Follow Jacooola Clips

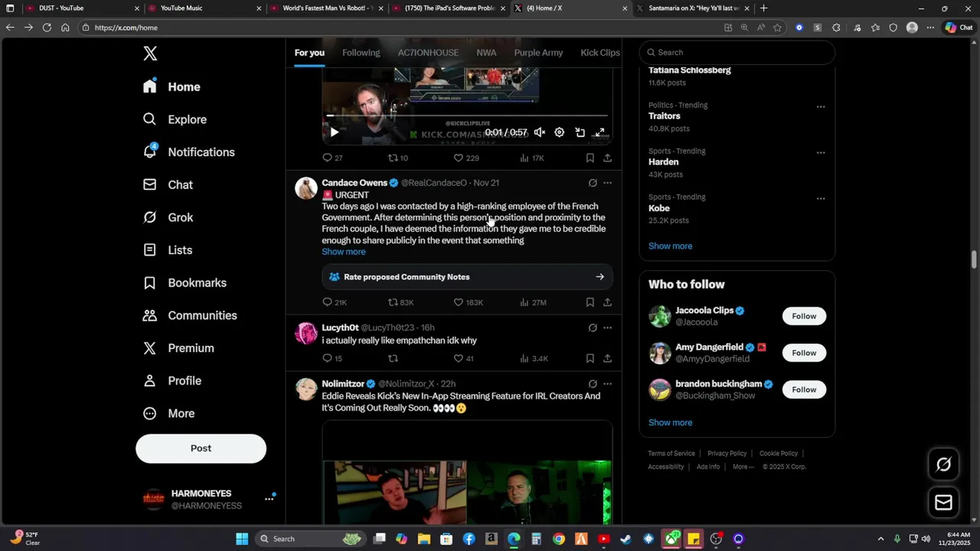coord(804,316)
